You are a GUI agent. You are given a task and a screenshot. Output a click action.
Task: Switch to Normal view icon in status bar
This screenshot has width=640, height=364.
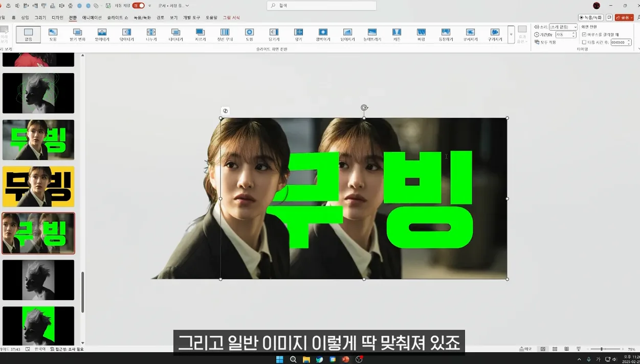[543, 349]
